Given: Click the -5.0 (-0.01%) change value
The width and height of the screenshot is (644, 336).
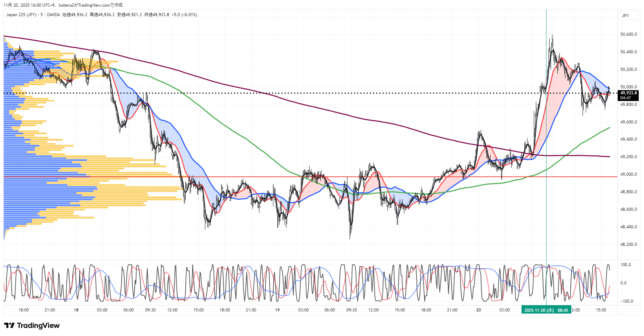Looking at the screenshot, I should [x=184, y=15].
